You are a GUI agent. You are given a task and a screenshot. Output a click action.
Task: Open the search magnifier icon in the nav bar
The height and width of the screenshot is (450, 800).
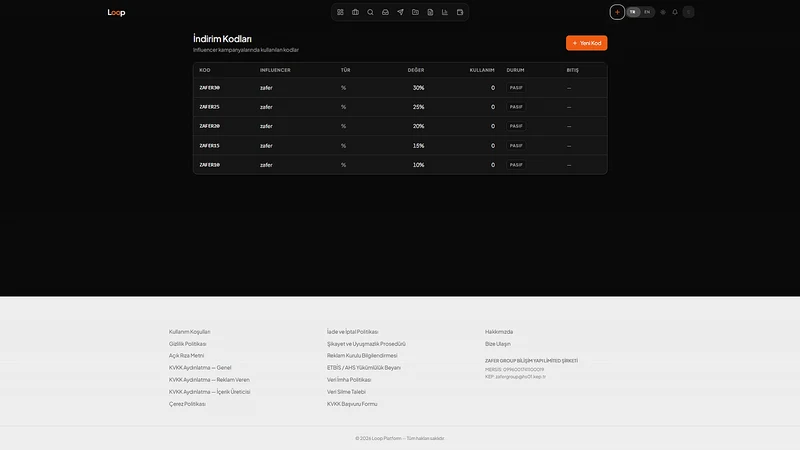pyautogui.click(x=370, y=12)
